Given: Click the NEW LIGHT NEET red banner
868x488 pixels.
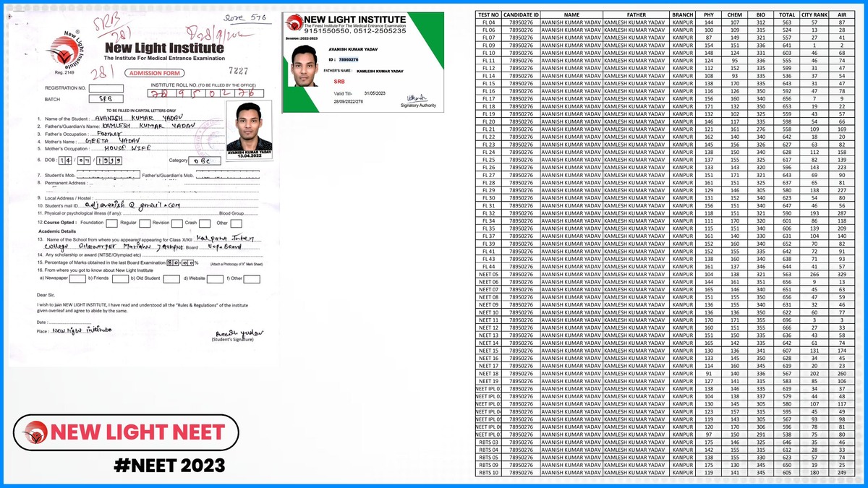Looking at the screenshot, I should [126, 434].
